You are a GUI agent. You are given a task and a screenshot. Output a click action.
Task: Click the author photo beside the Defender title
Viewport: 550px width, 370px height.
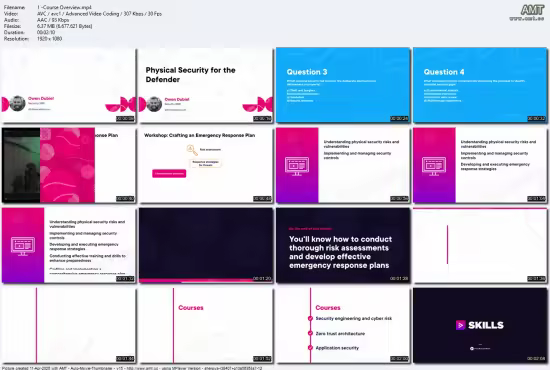(x=154, y=104)
